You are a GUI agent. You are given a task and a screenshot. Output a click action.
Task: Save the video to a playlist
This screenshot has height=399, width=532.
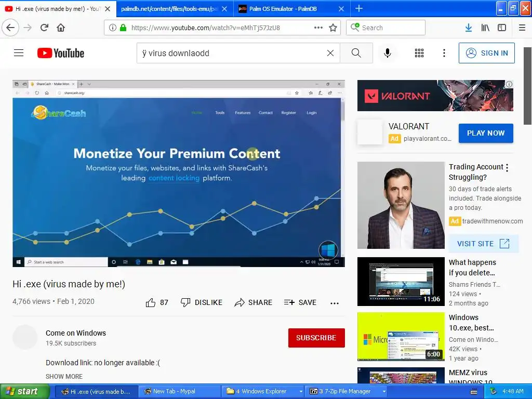pos(300,302)
